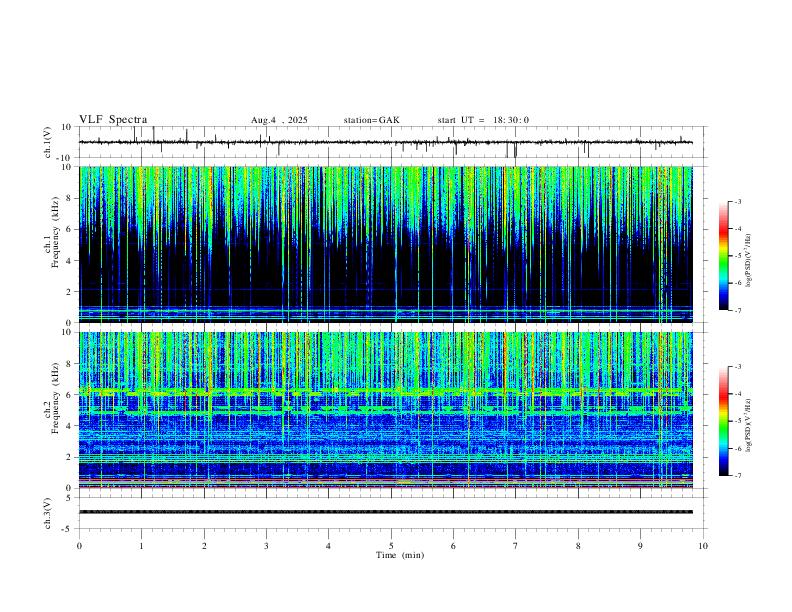Click the '-7' label on ch.2 colorbar

coord(737,475)
